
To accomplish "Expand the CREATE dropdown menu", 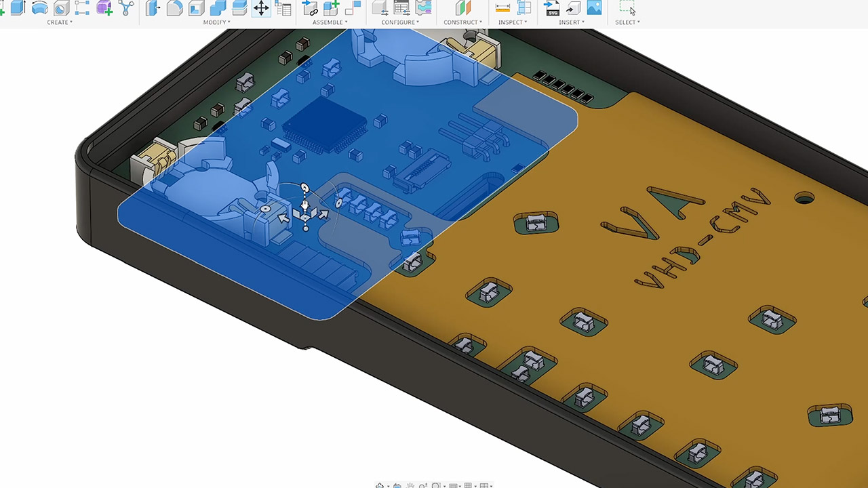I will coord(60,22).
